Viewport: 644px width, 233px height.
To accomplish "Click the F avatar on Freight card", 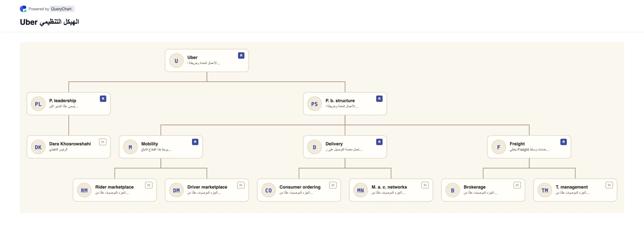I will coord(499,147).
